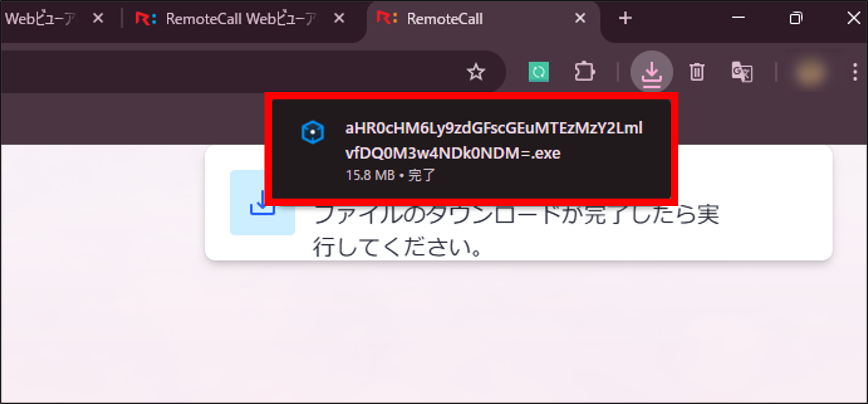Close the active RemoteCall tab
The width and height of the screenshot is (868, 404).
point(580,18)
